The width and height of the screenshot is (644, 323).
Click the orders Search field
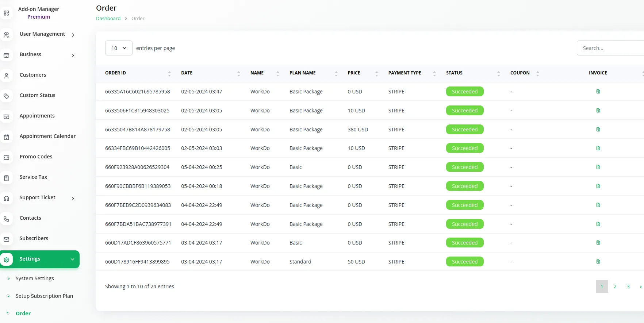click(x=610, y=48)
